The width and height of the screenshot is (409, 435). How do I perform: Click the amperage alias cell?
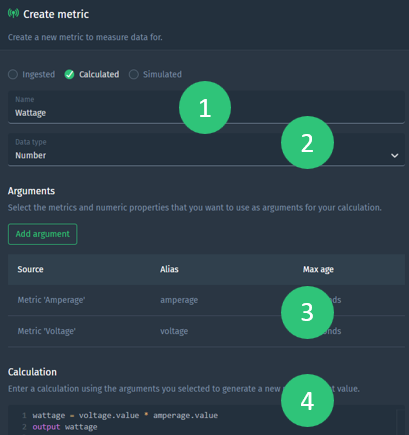(x=179, y=300)
